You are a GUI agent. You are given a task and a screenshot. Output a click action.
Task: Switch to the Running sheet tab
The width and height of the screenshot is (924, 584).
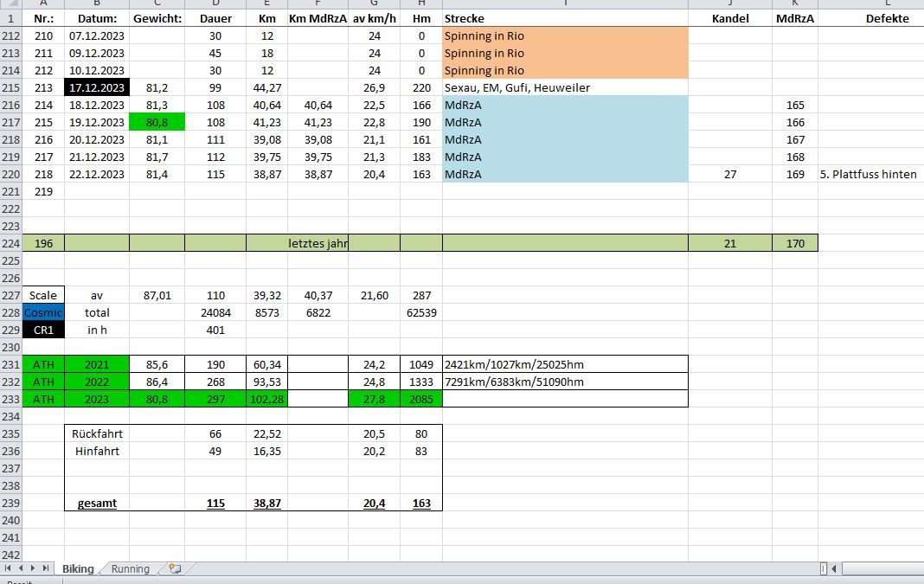(x=130, y=568)
